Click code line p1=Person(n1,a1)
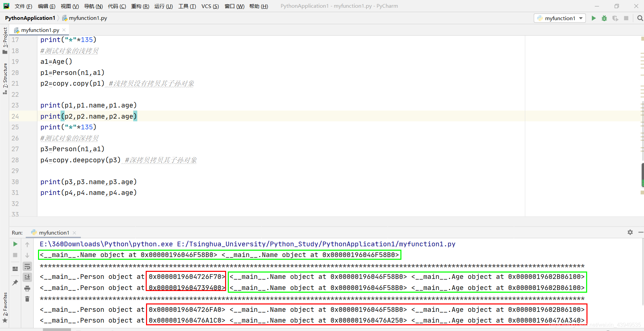This screenshot has width=644, height=331. pos(72,73)
